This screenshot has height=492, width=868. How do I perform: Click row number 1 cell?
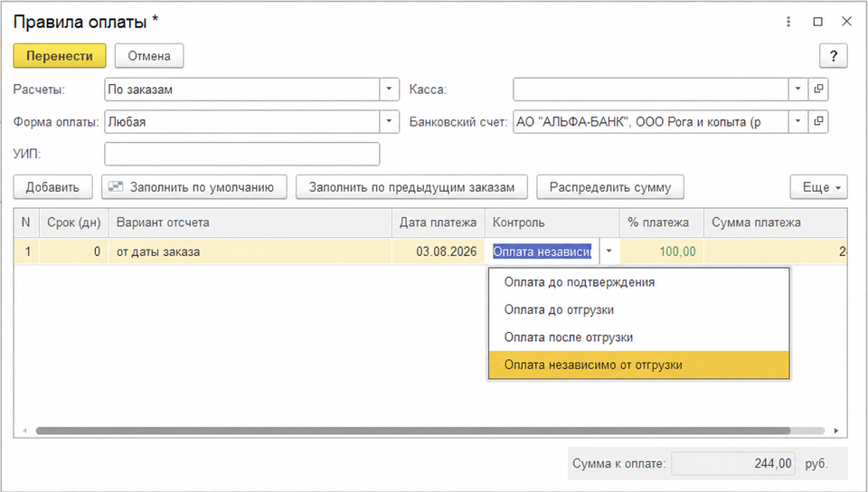[26, 251]
